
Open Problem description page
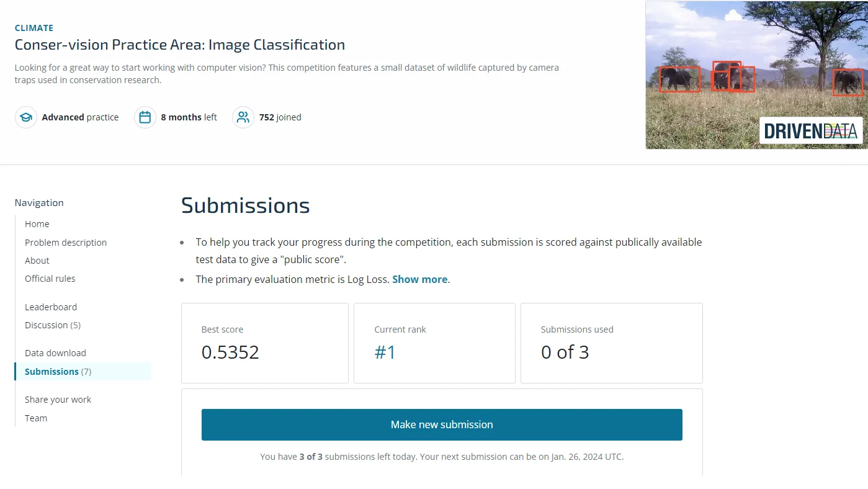pyautogui.click(x=66, y=243)
